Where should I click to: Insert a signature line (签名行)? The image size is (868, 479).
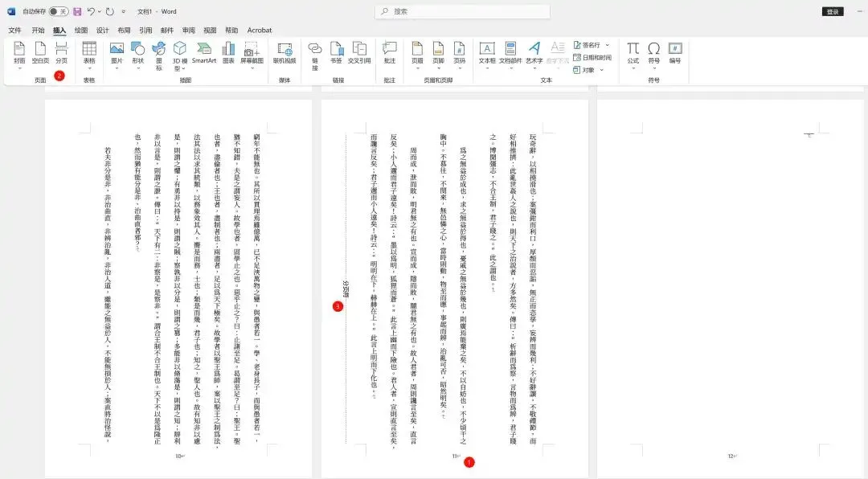click(x=588, y=45)
